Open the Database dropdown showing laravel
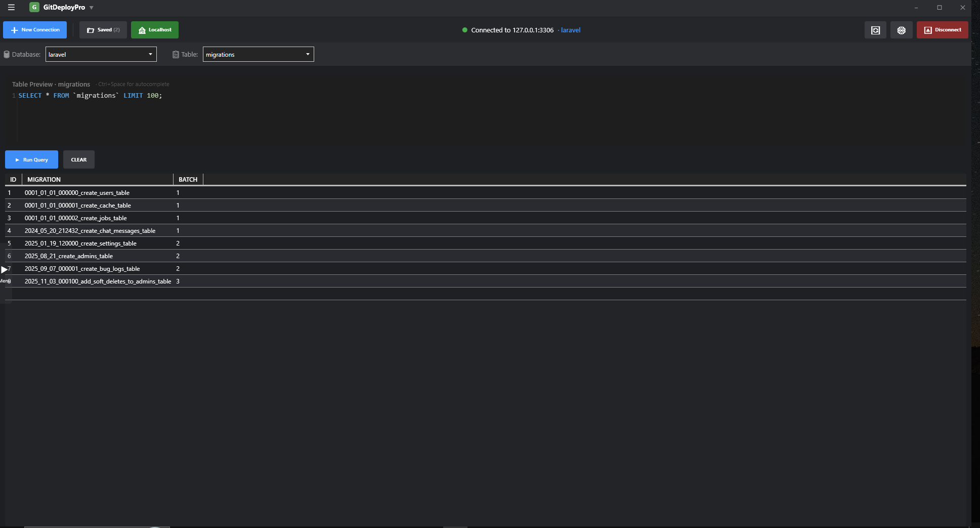 [101, 54]
